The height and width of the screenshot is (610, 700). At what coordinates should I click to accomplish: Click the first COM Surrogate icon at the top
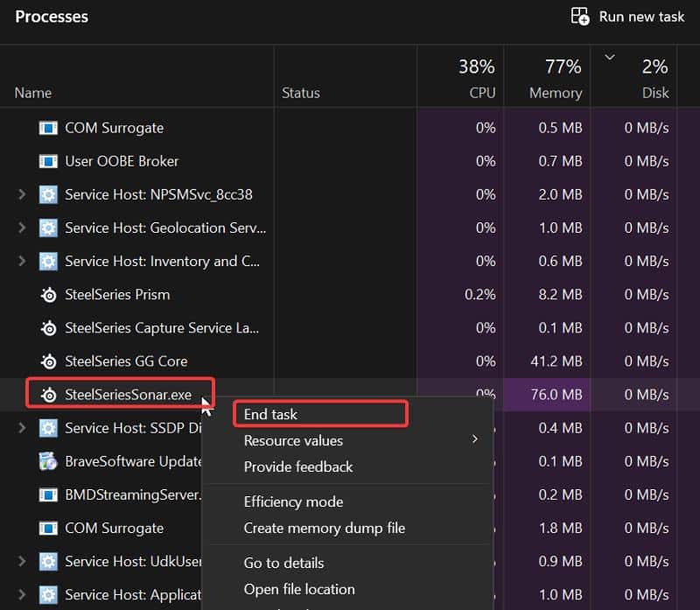48,128
